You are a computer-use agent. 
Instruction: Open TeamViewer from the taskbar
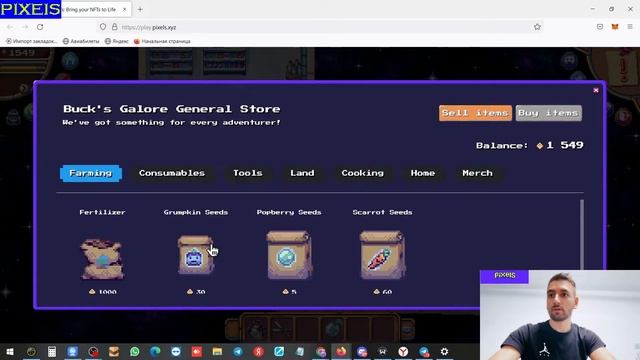point(176,351)
